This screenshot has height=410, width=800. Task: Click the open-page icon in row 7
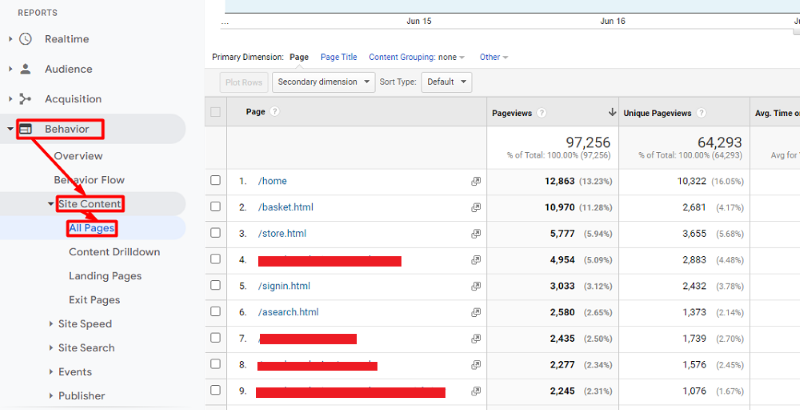point(476,338)
